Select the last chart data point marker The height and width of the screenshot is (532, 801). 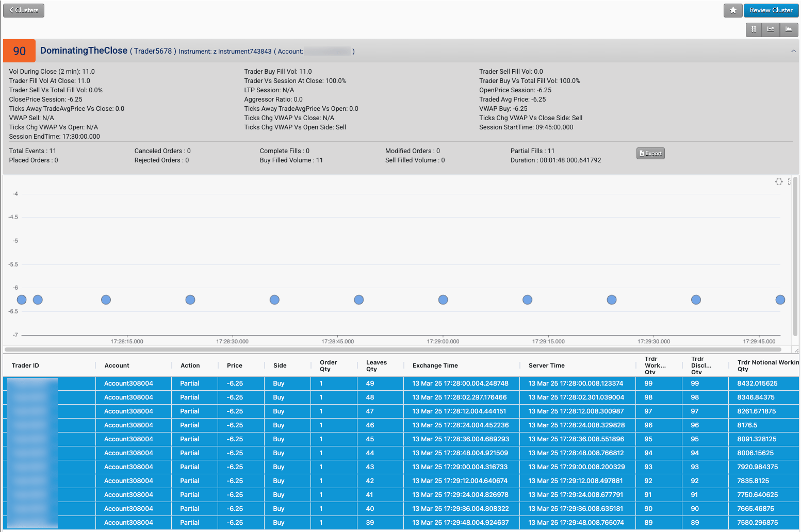pos(780,300)
